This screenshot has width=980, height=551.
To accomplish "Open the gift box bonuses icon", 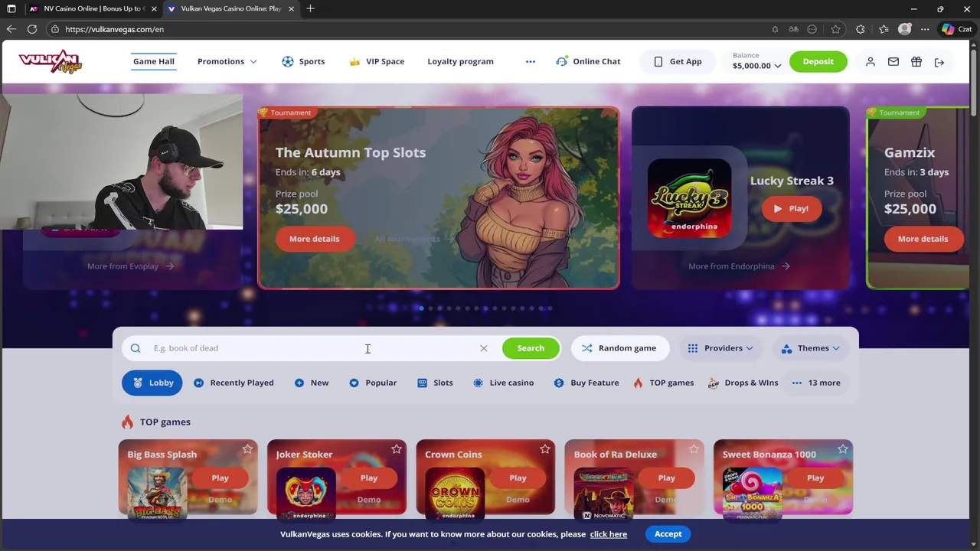I will coord(916,61).
